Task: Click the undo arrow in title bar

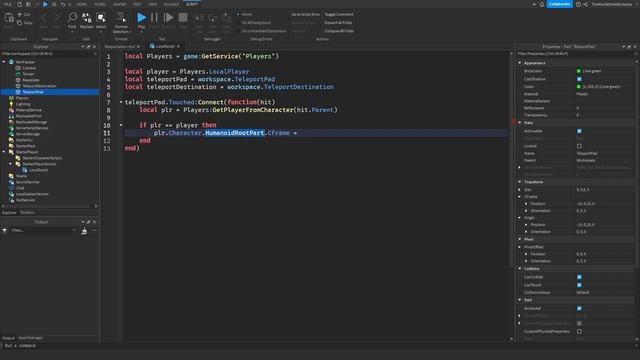Action: click(62, 4)
